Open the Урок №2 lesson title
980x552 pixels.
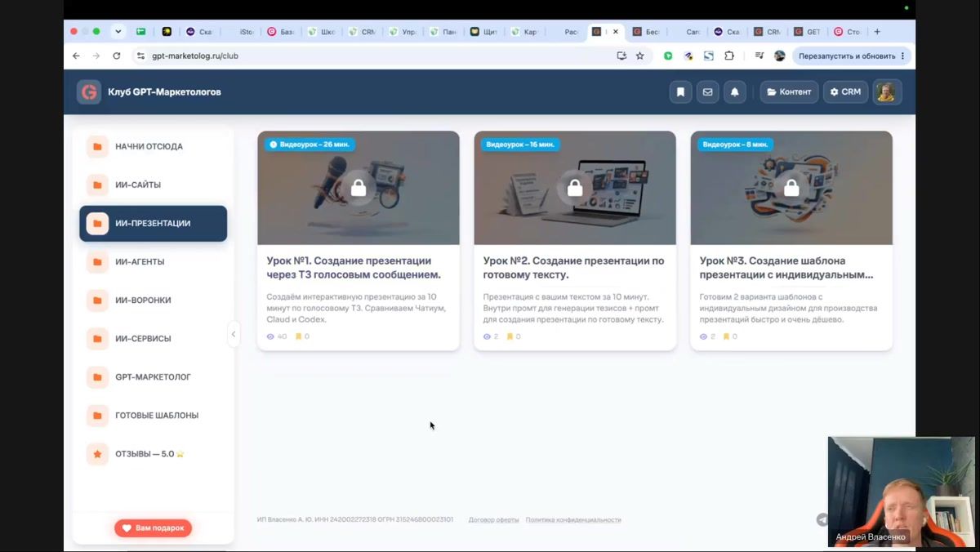(573, 268)
